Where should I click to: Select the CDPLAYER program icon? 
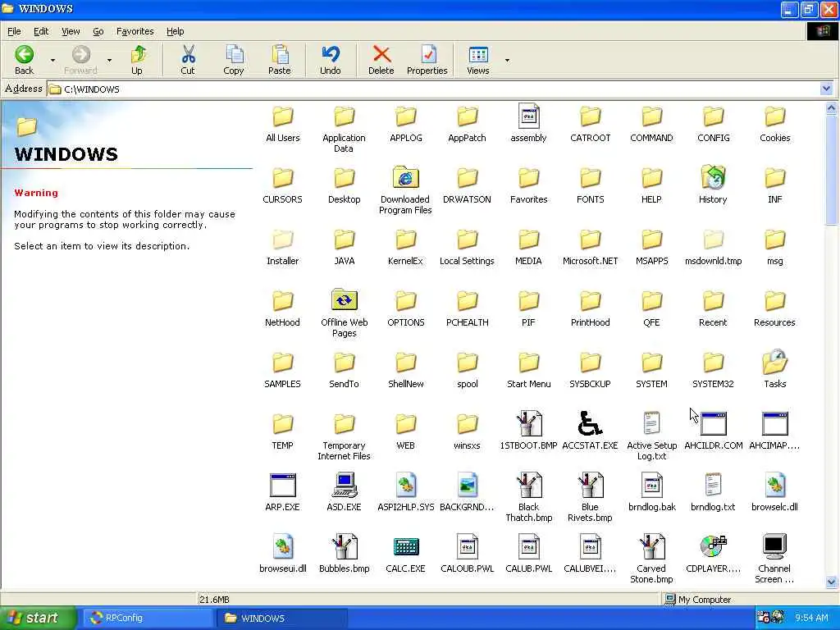click(713, 547)
